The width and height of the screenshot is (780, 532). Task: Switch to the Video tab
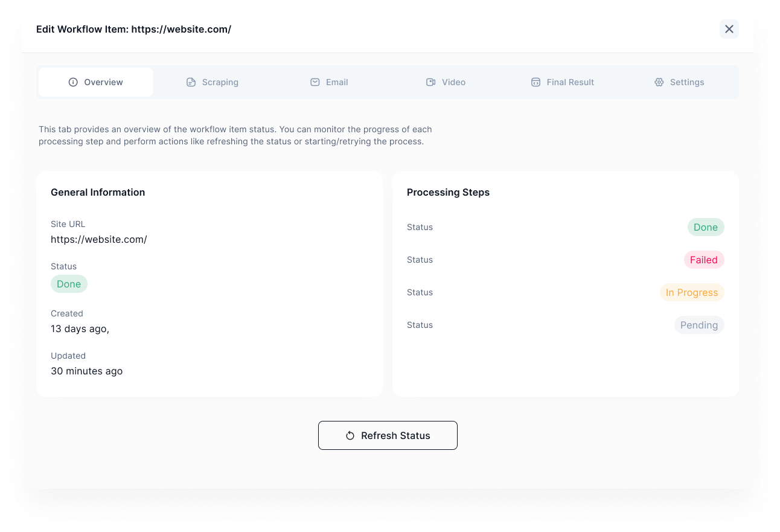click(x=446, y=82)
